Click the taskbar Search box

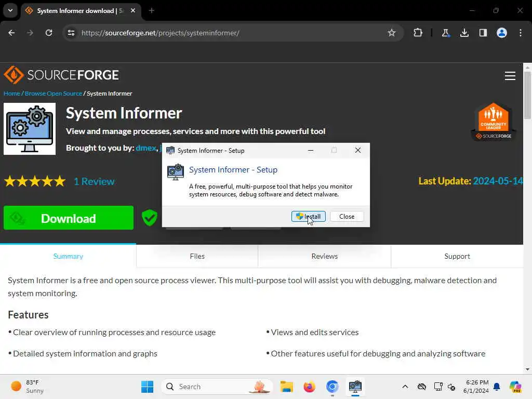pyautogui.click(x=217, y=387)
